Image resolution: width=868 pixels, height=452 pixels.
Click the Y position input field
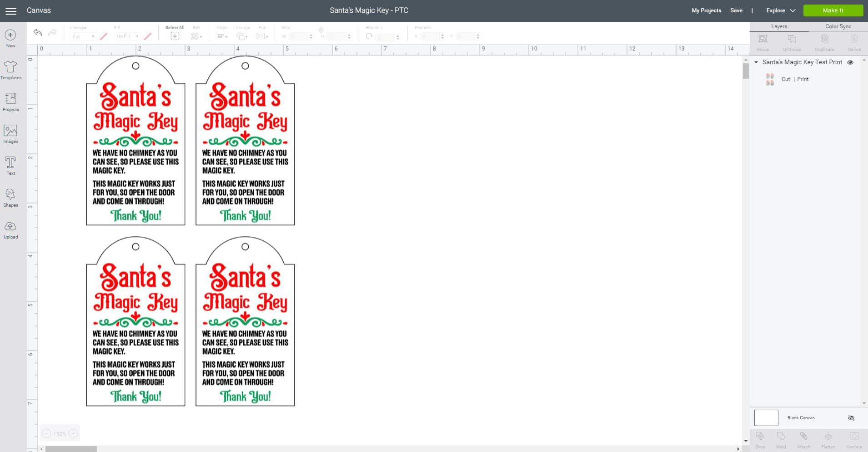click(465, 36)
